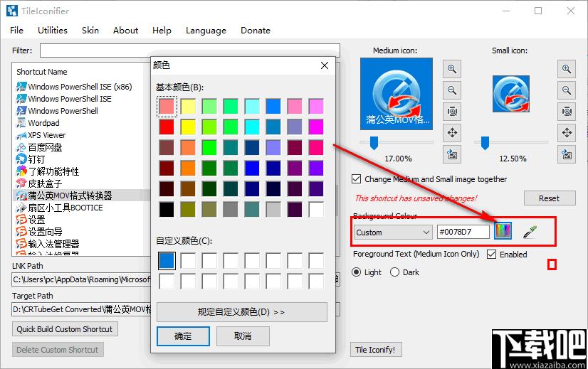Select the Light foreground text option
Viewport: 588px width, 369px height.
(x=356, y=272)
